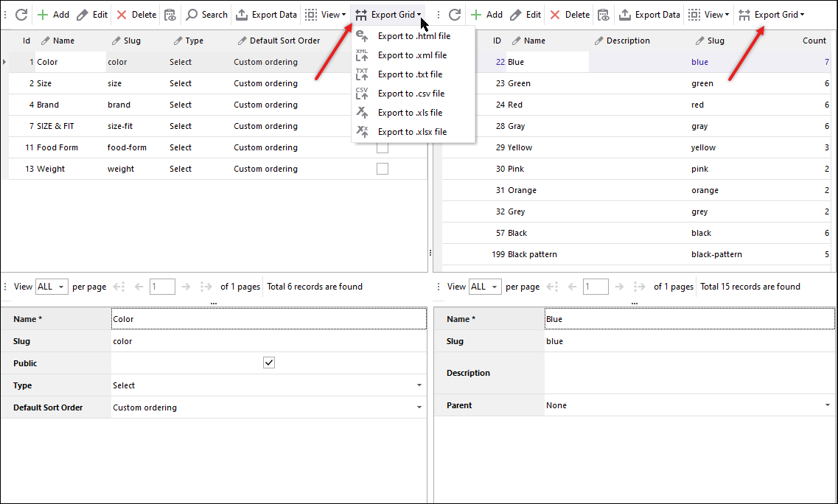Screen dimensions: 838x504
Task: Click the refresh icon on the left toolbar
Action: pos(21,14)
